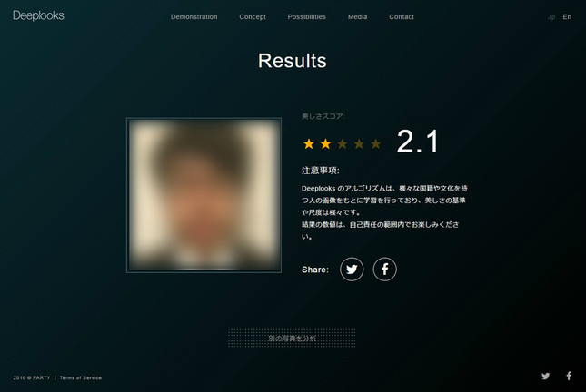This screenshot has width=586, height=392.
Task: Click the second gold star
Action: (325, 143)
